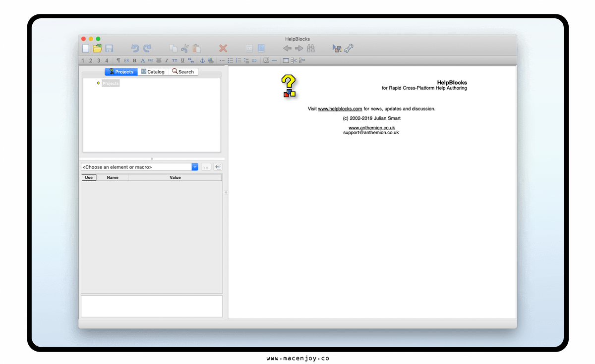Click the Value column header

[175, 177]
